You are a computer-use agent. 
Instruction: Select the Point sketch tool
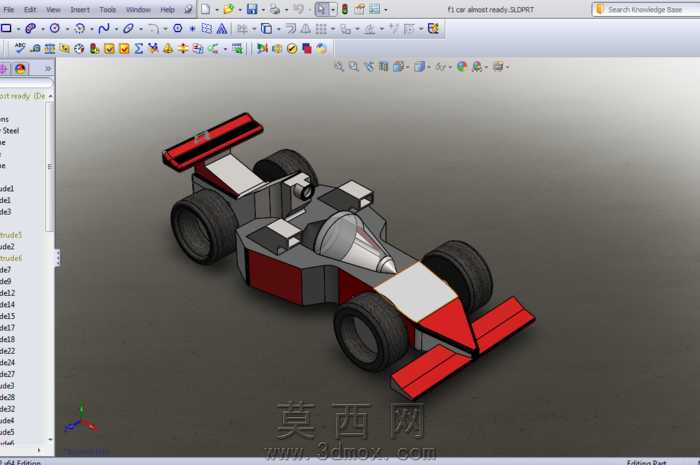coord(192,29)
